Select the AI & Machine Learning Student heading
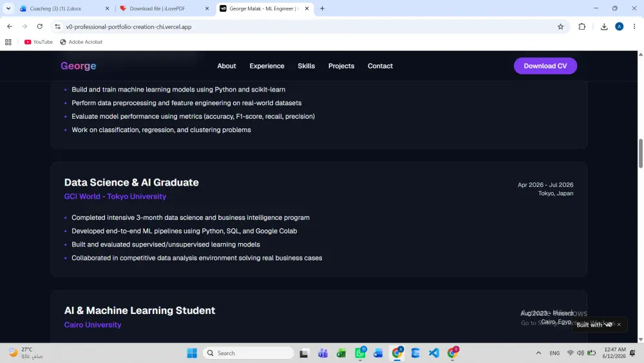The width and height of the screenshot is (644, 363). pos(140,310)
